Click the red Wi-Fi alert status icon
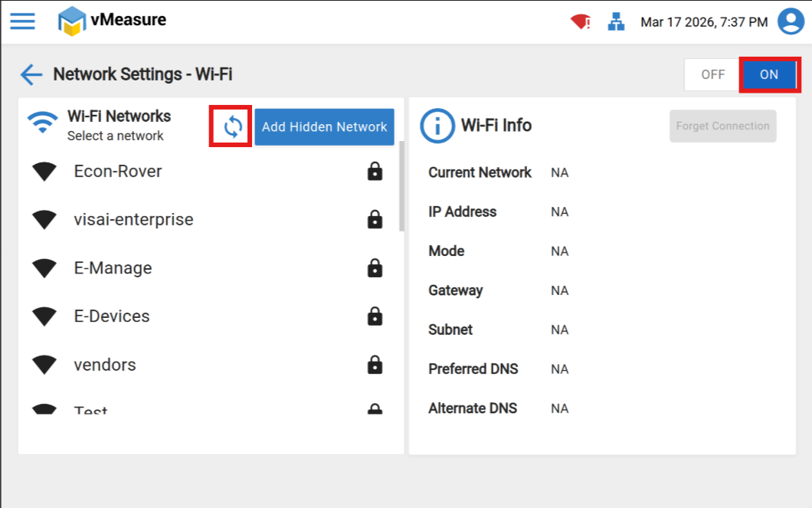 pyautogui.click(x=580, y=22)
